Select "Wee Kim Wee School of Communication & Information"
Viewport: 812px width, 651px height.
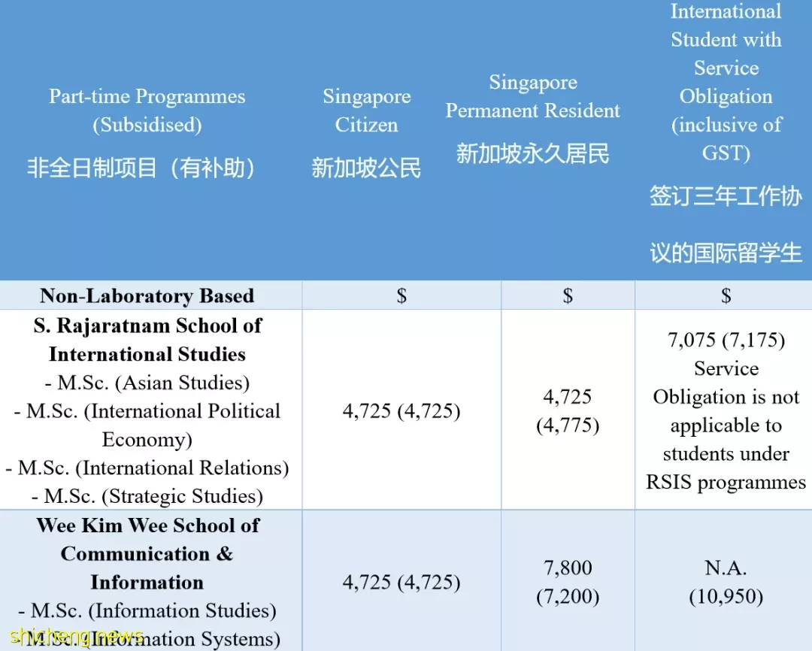click(x=147, y=553)
